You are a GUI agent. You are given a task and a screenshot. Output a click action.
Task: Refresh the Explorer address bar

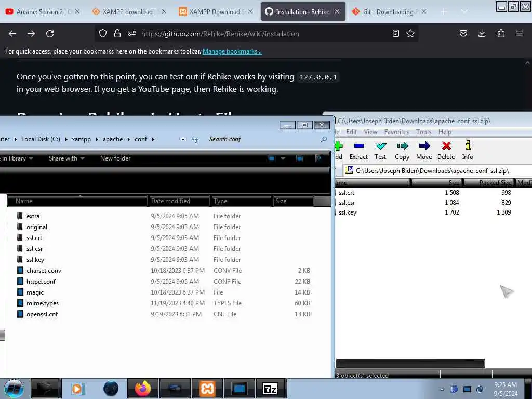click(195, 139)
